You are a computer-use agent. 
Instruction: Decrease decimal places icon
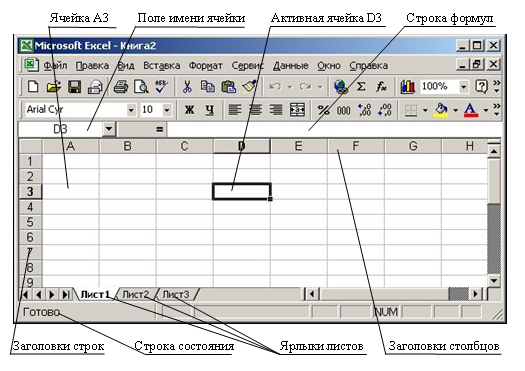tap(385, 109)
